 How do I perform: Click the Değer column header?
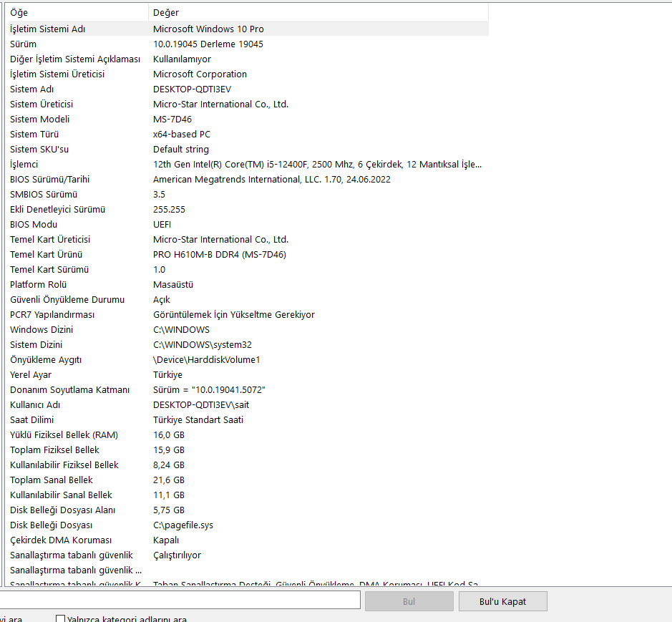pos(318,12)
